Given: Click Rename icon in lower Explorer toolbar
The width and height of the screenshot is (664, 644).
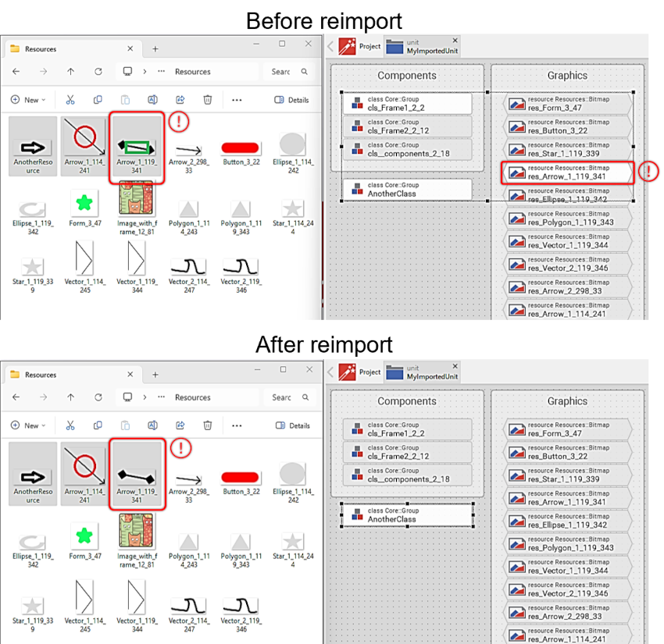Looking at the screenshot, I should point(153,425).
